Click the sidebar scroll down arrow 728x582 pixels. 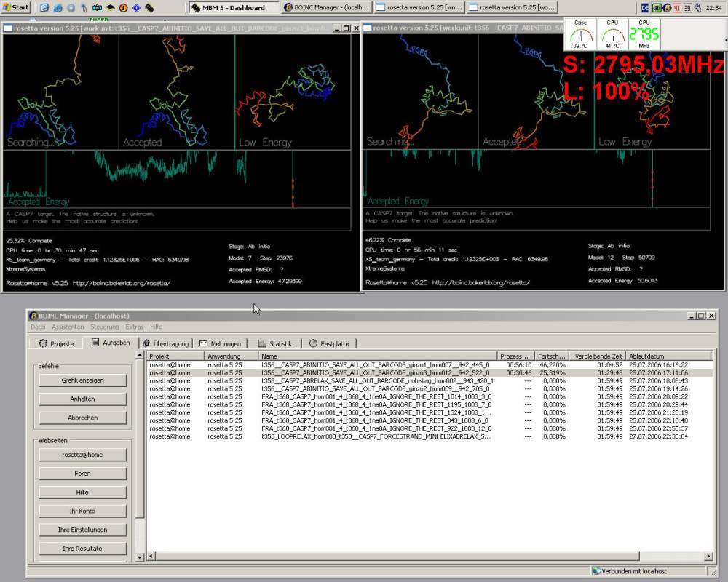point(139,557)
